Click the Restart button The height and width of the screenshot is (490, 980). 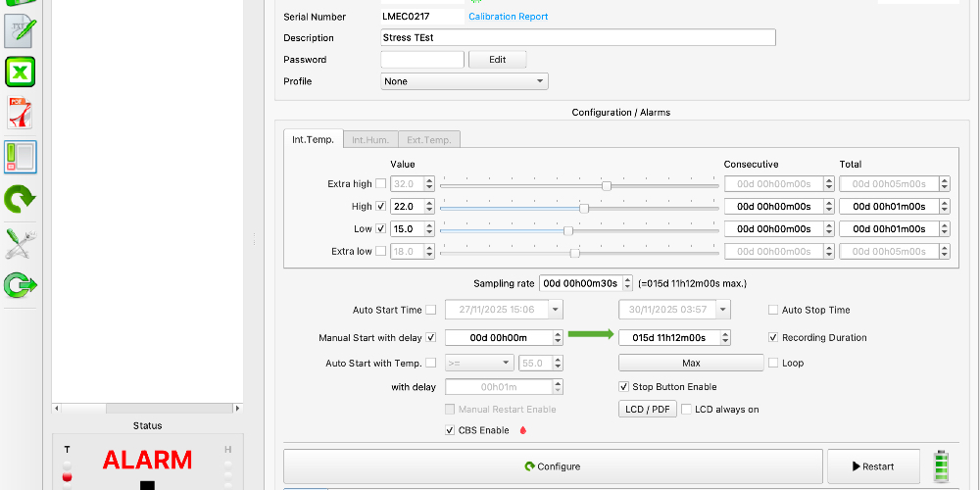(874, 466)
